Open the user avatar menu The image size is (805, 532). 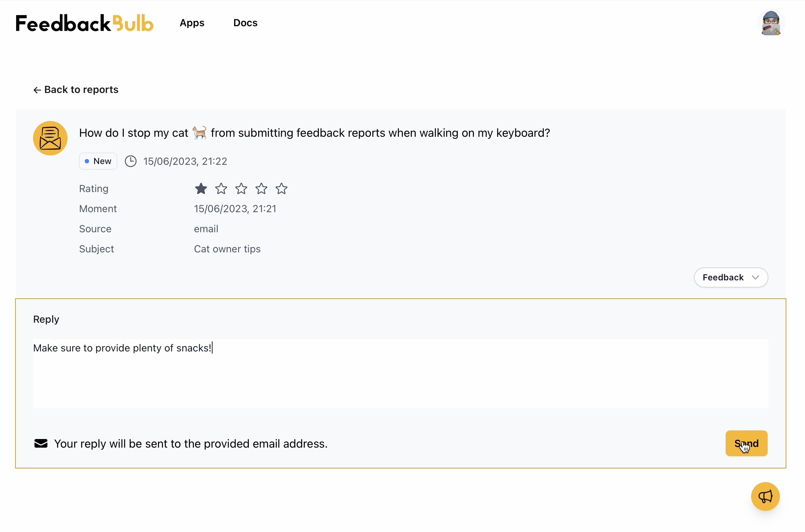[x=771, y=23]
